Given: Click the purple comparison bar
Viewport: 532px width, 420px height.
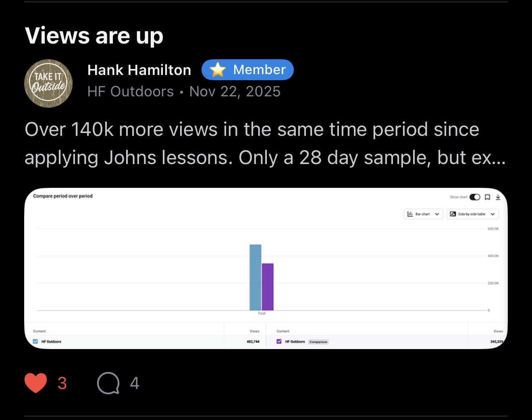Looking at the screenshot, I should tap(268, 287).
